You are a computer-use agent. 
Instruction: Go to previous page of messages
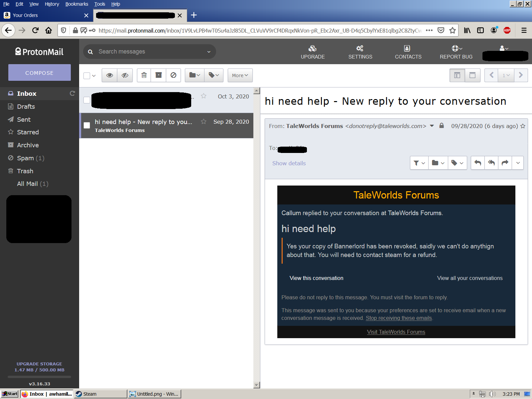[491, 75]
